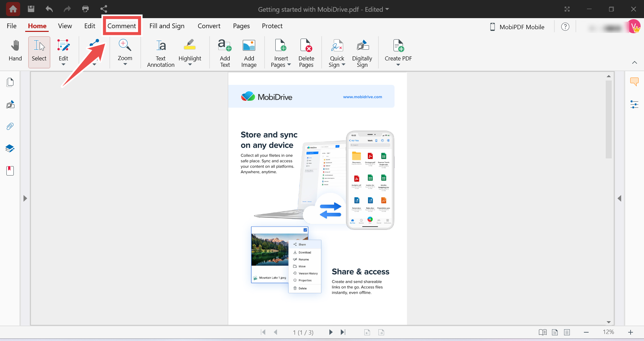
Task: Save the document with the floppy icon
Action: [x=31, y=9]
